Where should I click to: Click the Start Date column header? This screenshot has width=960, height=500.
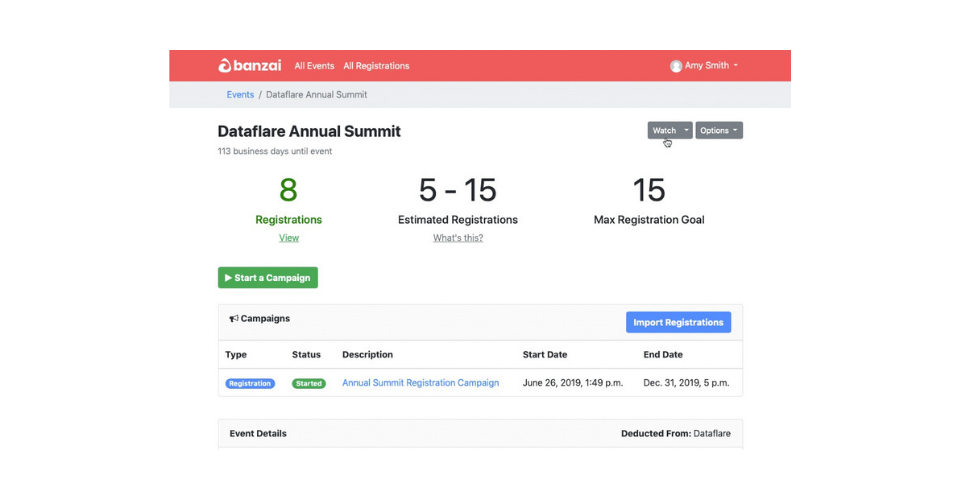(x=545, y=354)
